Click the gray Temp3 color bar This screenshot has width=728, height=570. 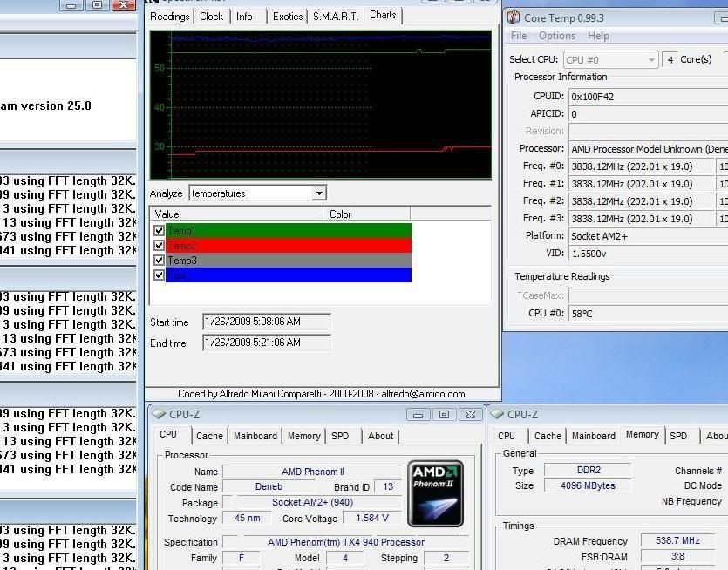(289, 261)
